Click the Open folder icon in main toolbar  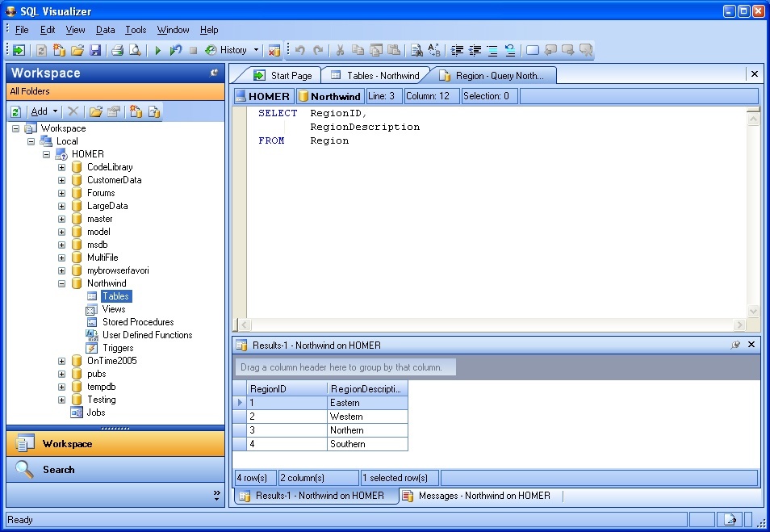pos(77,50)
